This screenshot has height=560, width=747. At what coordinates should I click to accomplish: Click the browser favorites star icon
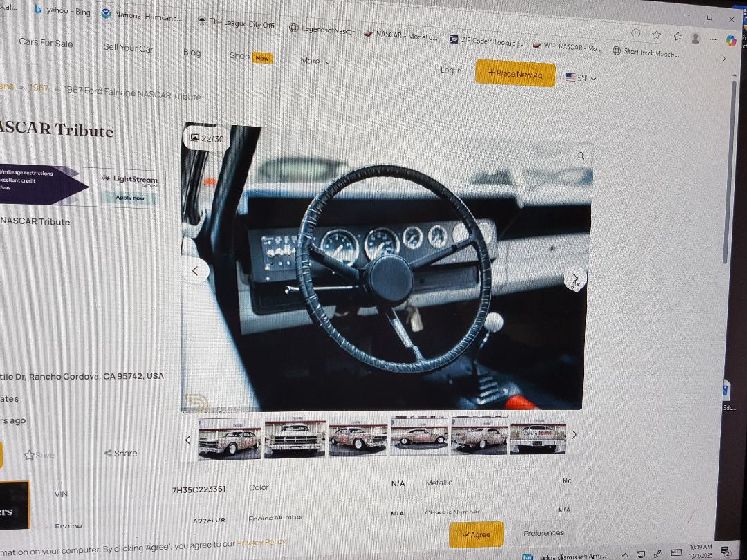pyautogui.click(x=656, y=35)
